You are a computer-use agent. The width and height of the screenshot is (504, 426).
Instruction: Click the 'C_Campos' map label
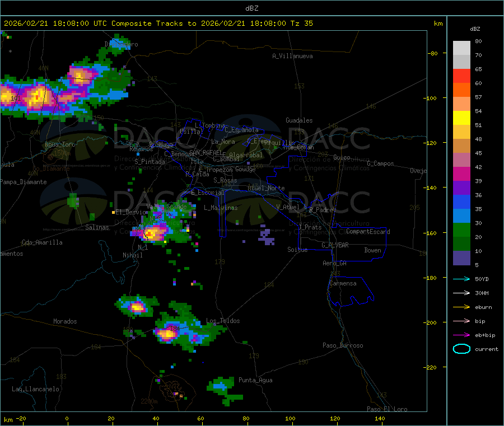(x=381, y=163)
